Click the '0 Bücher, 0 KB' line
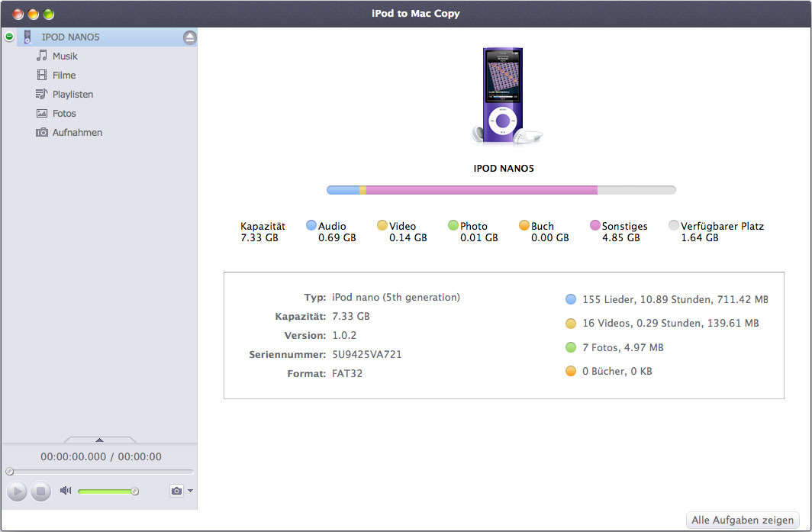Viewport: 812px width, 532px height. pyautogui.click(x=617, y=372)
